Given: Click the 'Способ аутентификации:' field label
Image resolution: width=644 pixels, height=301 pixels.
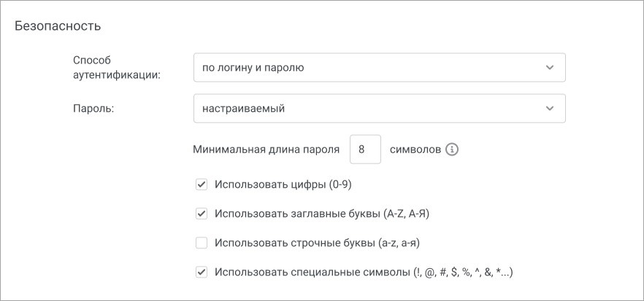Looking at the screenshot, I should point(117,67).
